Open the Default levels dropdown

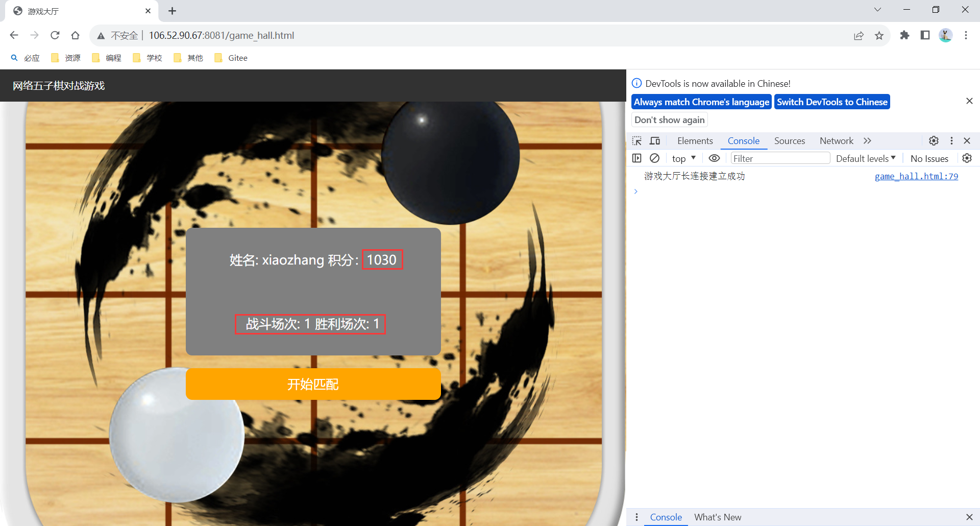(x=866, y=158)
